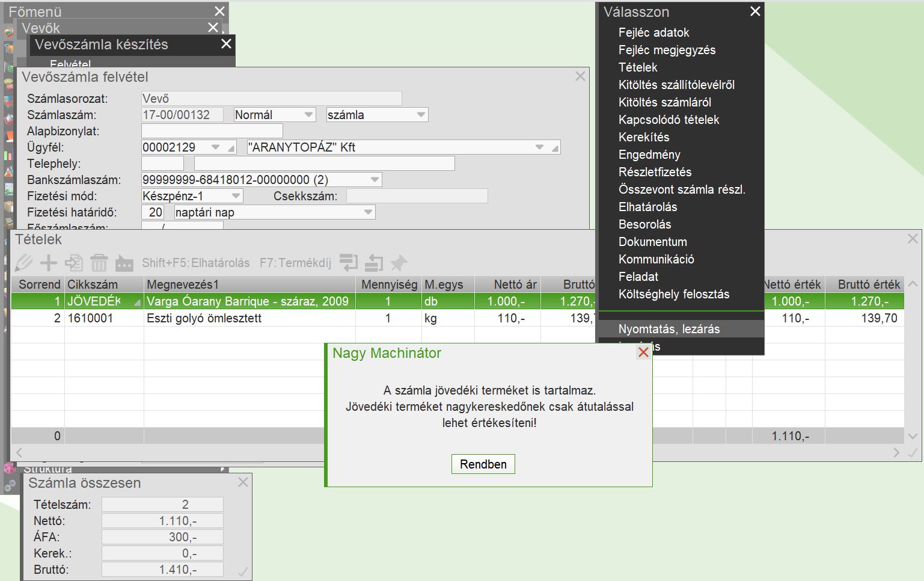Select Fejléc megjegyzés menu entry

667,50
